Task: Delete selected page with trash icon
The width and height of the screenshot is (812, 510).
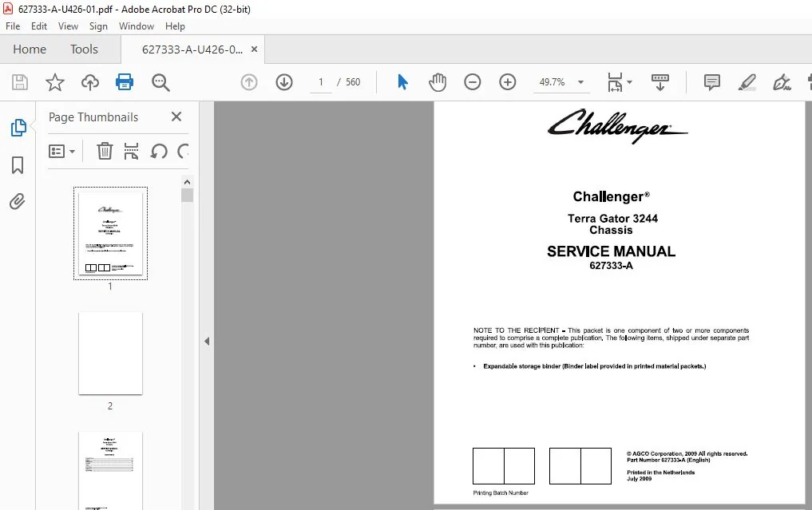Action: pos(105,151)
